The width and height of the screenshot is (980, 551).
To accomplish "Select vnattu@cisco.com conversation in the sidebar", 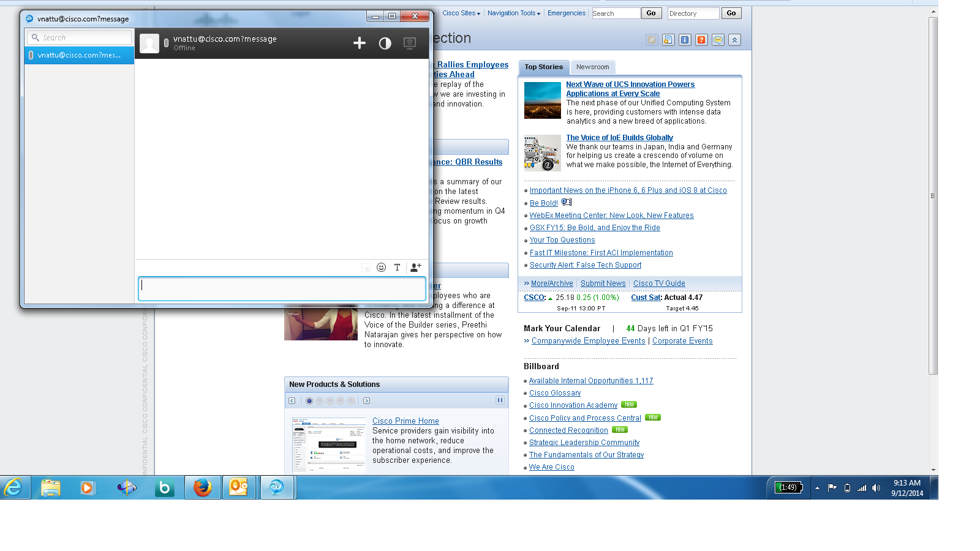I will click(79, 55).
